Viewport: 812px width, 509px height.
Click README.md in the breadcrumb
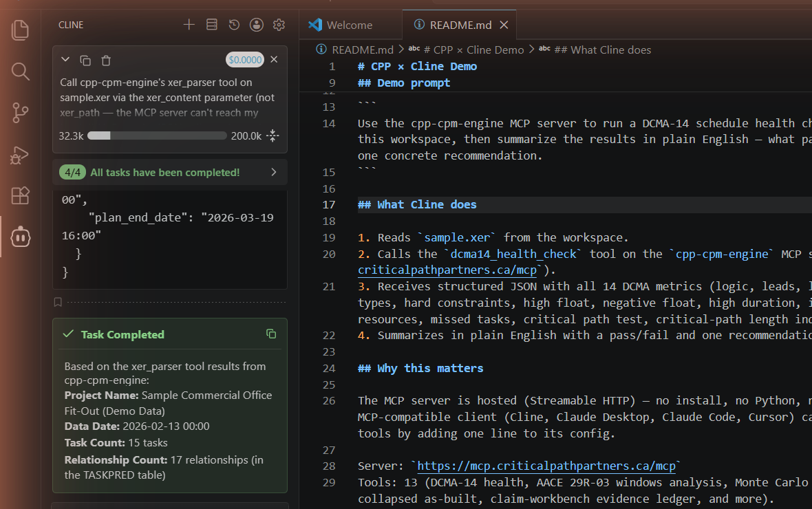click(363, 50)
